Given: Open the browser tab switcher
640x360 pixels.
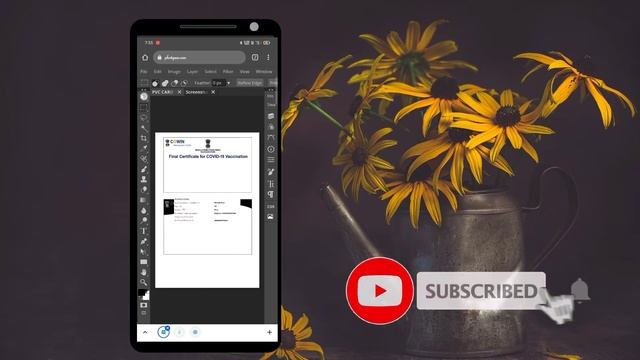Looking at the screenshot, I should pos(255,58).
